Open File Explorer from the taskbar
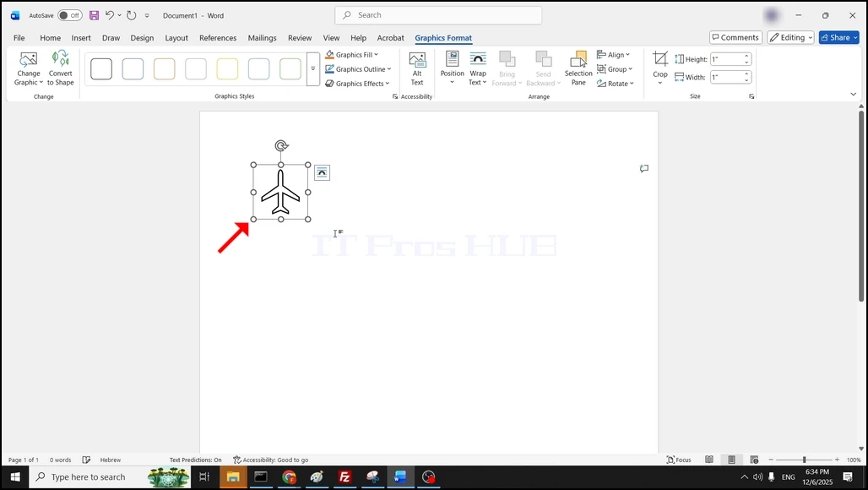Viewport: 868px width, 490px height. point(232,476)
